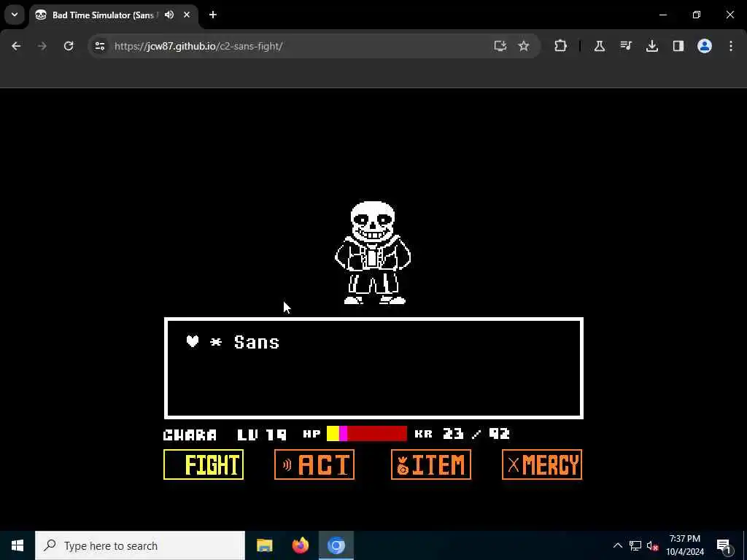Expand the tab search dropdown
This screenshot has height=560, width=747.
point(15,15)
